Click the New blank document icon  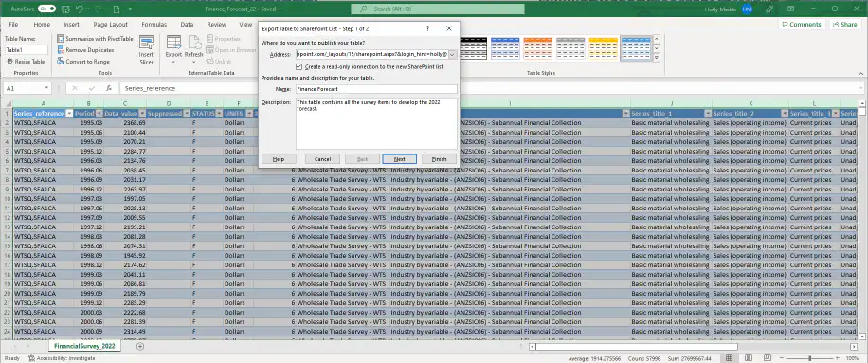[117, 9]
